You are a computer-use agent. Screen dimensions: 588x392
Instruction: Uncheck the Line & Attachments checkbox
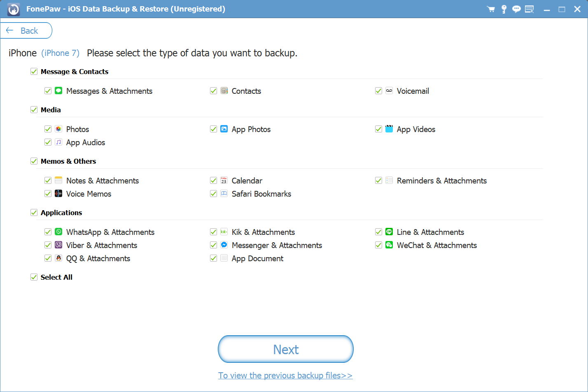point(378,232)
